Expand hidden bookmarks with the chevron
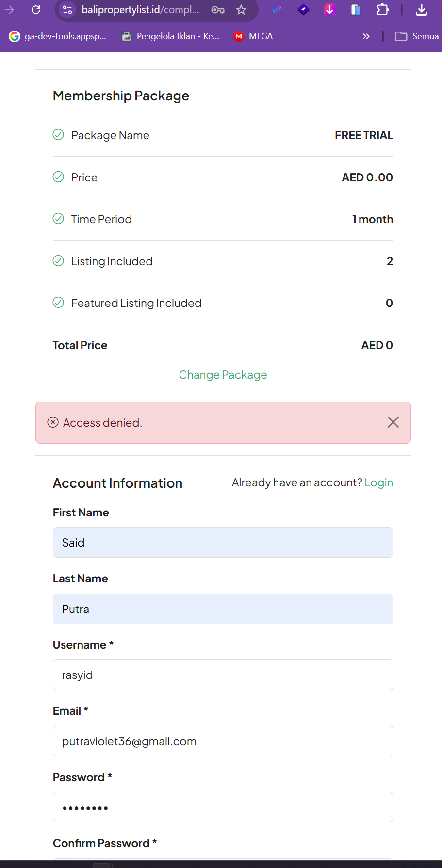 [x=366, y=36]
